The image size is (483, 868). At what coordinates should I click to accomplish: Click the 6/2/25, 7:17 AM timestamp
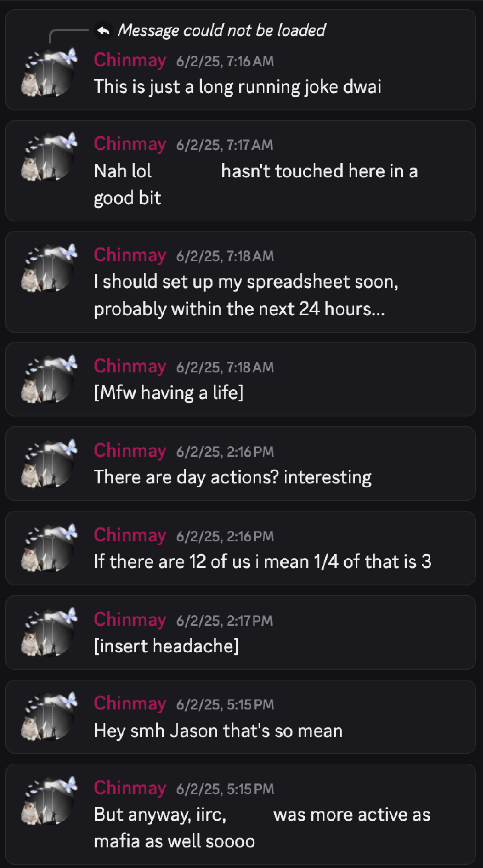224,145
